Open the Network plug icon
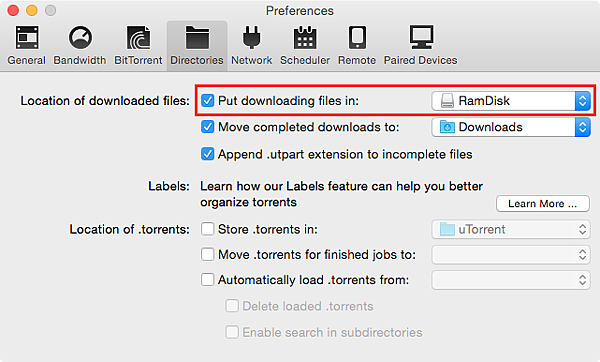 pyautogui.click(x=251, y=38)
